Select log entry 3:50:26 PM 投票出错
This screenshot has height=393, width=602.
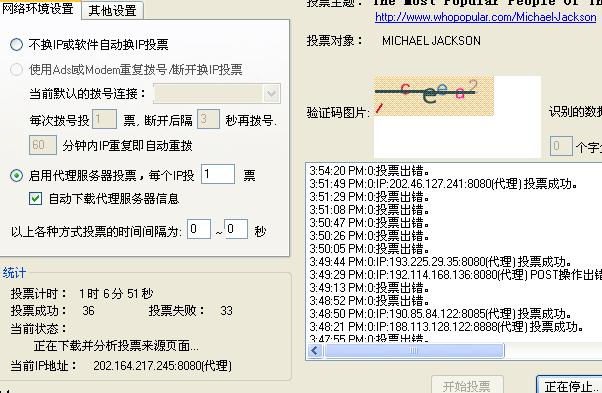coord(369,236)
